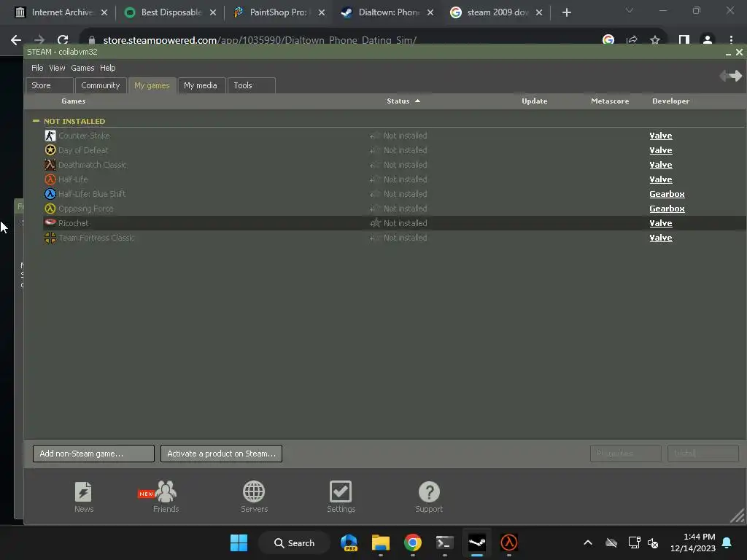The width and height of the screenshot is (747, 560).
Task: Switch to steam 2009 Google search tab
Action: (x=496, y=12)
